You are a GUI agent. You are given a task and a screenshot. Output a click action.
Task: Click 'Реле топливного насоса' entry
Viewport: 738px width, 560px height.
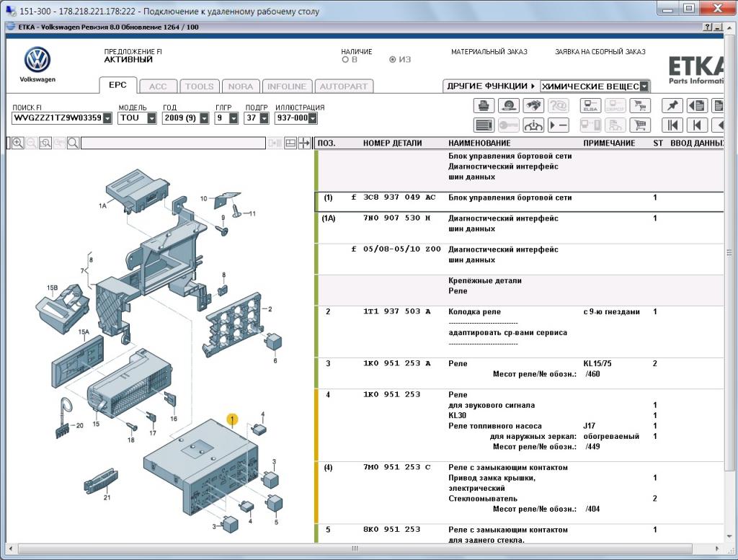pyautogui.click(x=494, y=426)
